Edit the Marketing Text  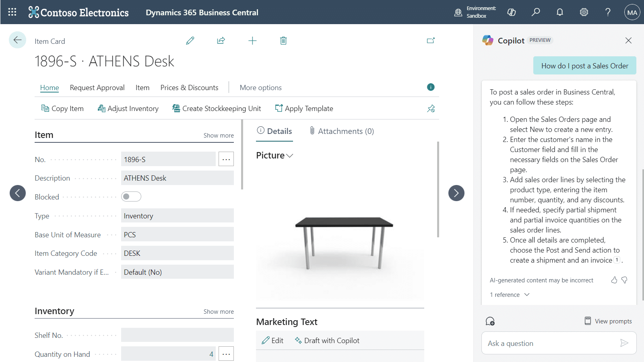coord(272,341)
